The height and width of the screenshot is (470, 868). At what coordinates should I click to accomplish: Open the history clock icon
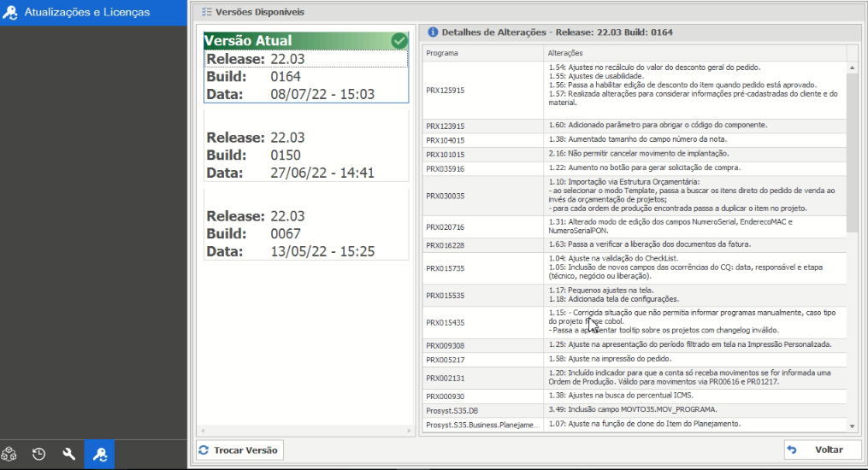click(38, 454)
